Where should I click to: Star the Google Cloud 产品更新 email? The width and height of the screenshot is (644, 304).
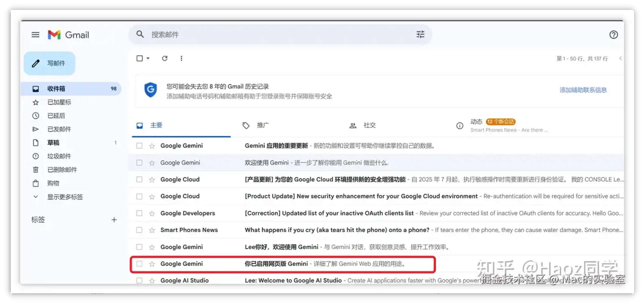(152, 180)
